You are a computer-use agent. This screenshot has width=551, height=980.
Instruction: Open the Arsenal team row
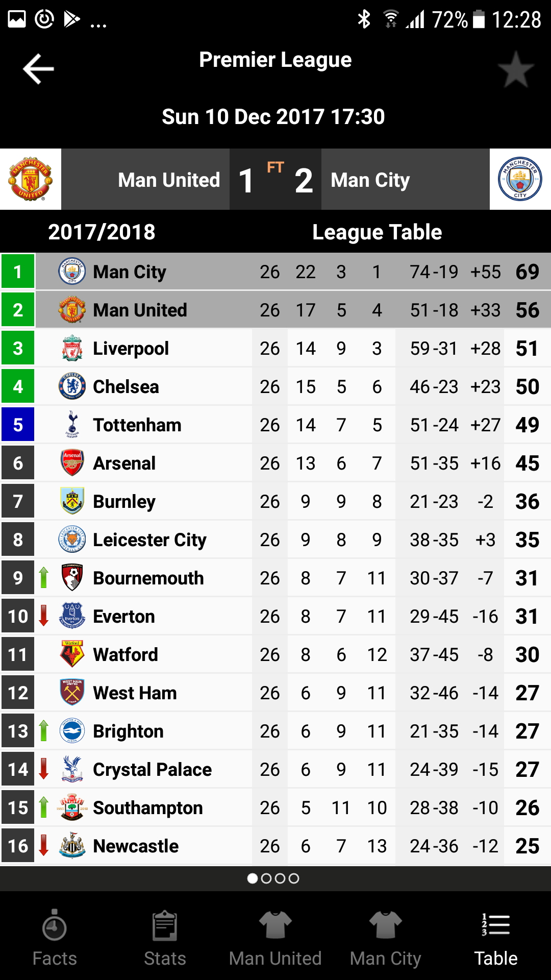tap(275, 463)
